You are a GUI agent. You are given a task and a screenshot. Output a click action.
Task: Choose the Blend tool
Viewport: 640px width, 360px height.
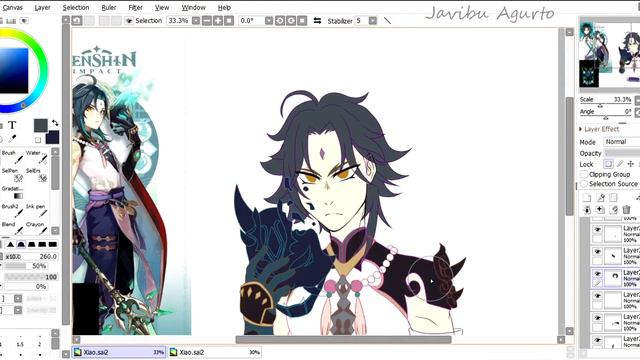coord(12,228)
